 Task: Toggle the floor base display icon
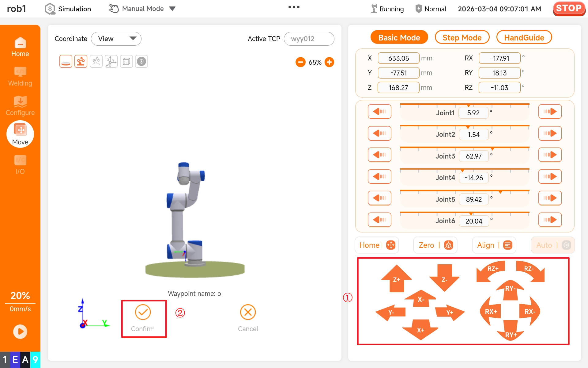tap(66, 62)
